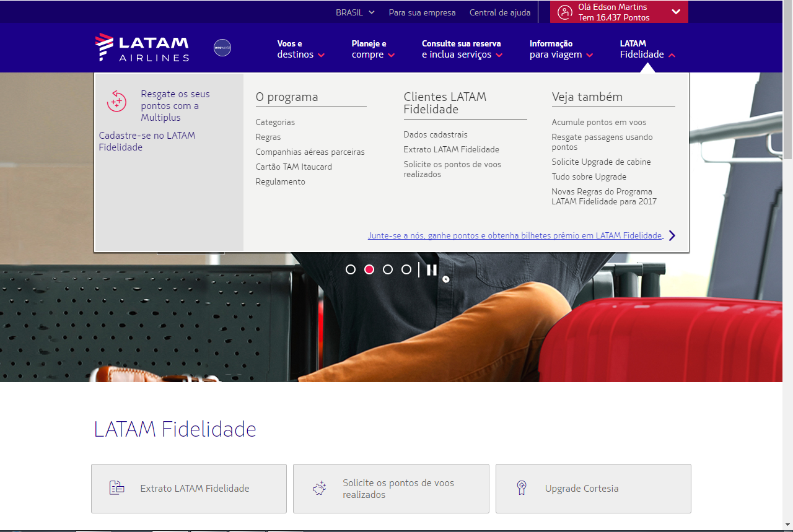Open the oneworld alliance icon
The width and height of the screenshot is (793, 532).
point(222,48)
